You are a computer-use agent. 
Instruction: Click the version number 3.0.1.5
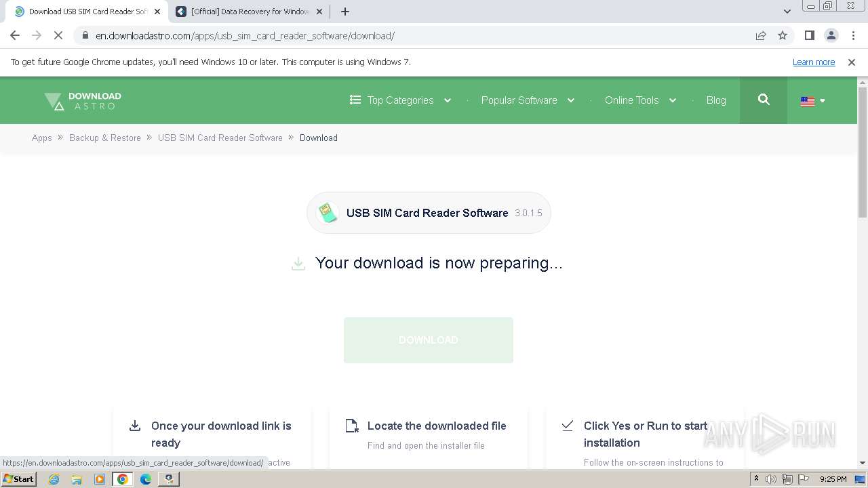528,213
